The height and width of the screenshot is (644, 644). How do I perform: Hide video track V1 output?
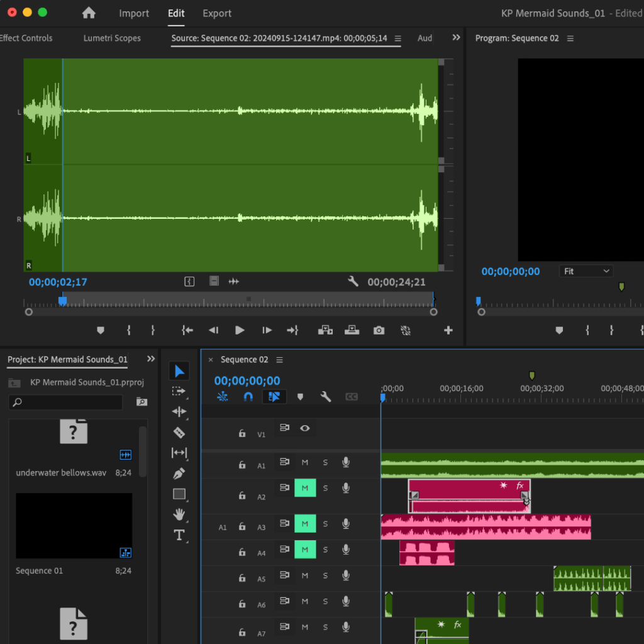click(305, 428)
